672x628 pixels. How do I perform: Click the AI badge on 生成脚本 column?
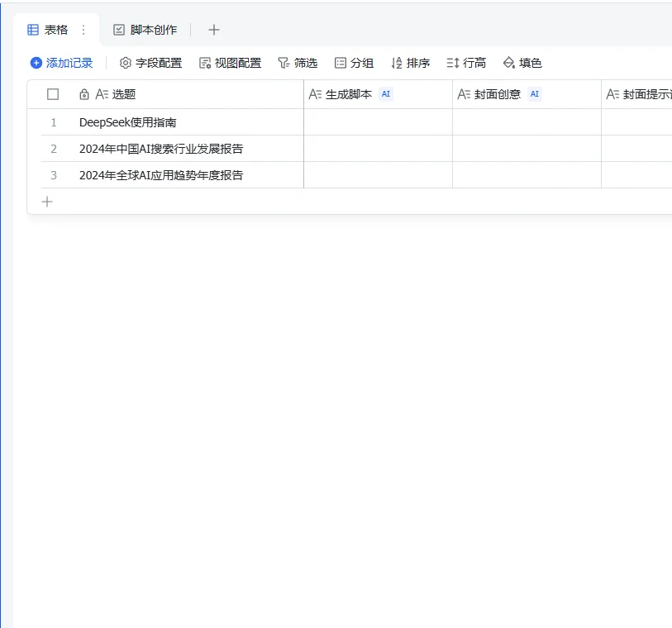(x=386, y=94)
